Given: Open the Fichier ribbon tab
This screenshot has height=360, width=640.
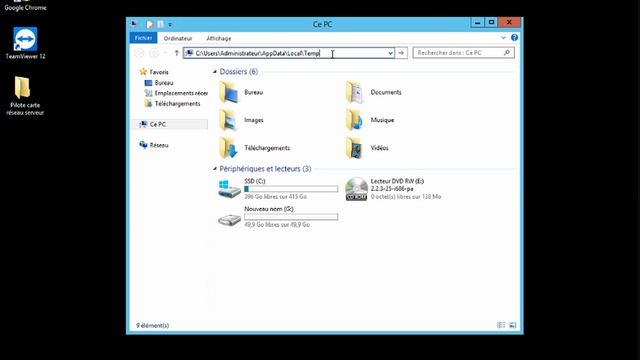Looking at the screenshot, I should (143, 38).
